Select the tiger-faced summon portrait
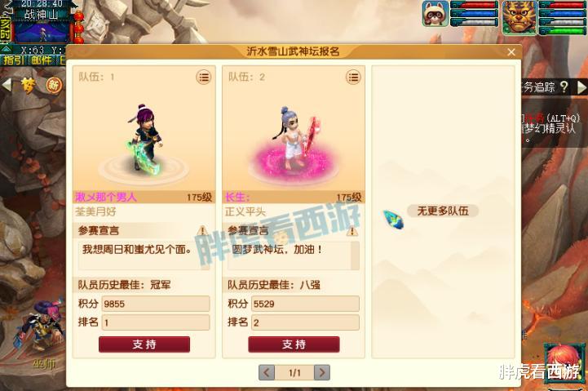 click(x=519, y=17)
